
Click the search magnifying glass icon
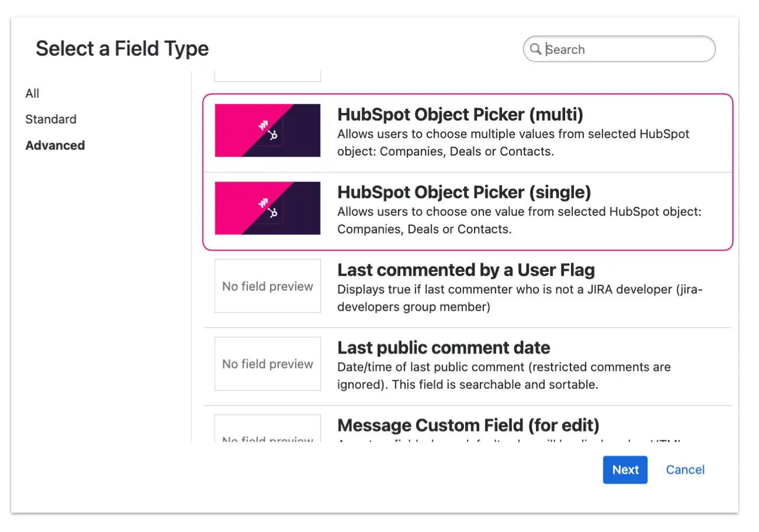click(536, 50)
